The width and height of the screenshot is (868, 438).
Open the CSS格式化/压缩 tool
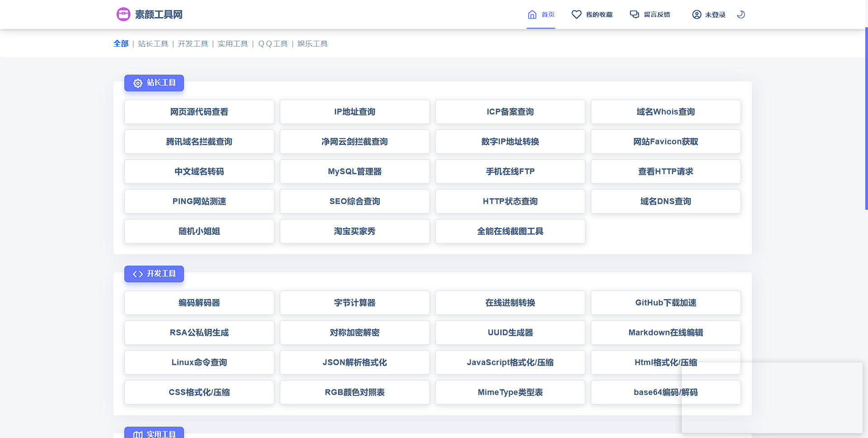pyautogui.click(x=199, y=392)
